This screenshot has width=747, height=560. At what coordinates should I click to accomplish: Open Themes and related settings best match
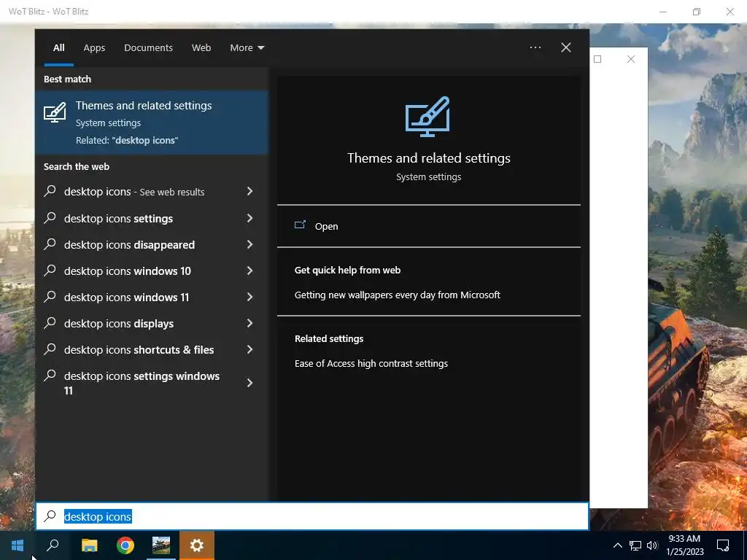[x=152, y=122]
